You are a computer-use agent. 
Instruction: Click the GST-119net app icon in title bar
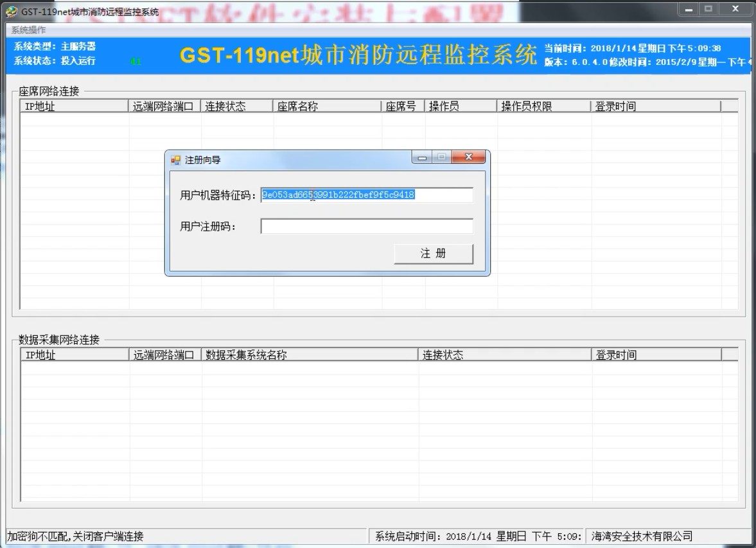pyautogui.click(x=11, y=12)
